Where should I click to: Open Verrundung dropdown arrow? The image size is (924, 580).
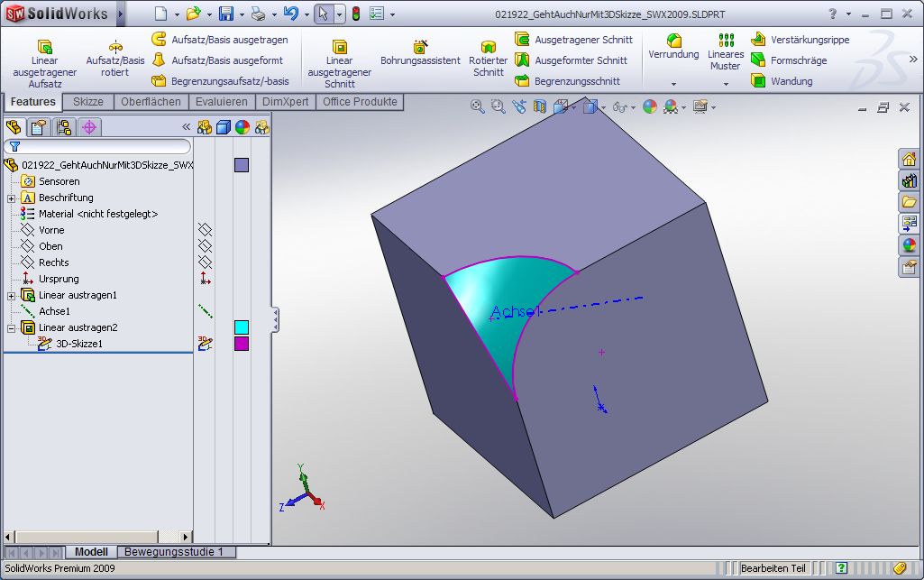(x=673, y=84)
